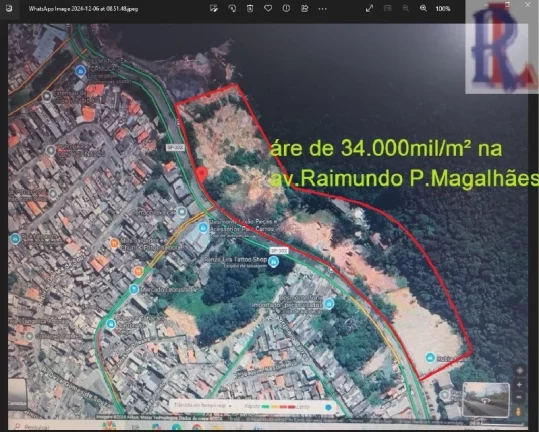Mark the photo as favorite with the heart

point(268,8)
